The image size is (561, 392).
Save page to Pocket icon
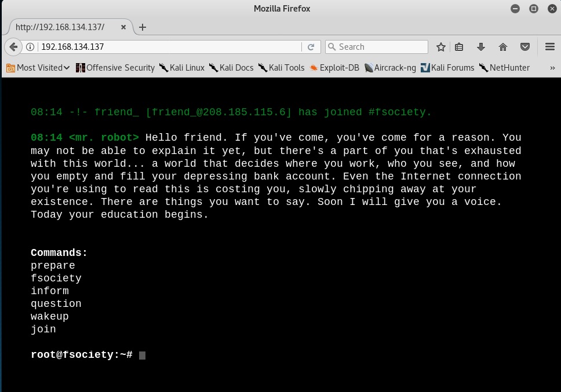point(524,47)
